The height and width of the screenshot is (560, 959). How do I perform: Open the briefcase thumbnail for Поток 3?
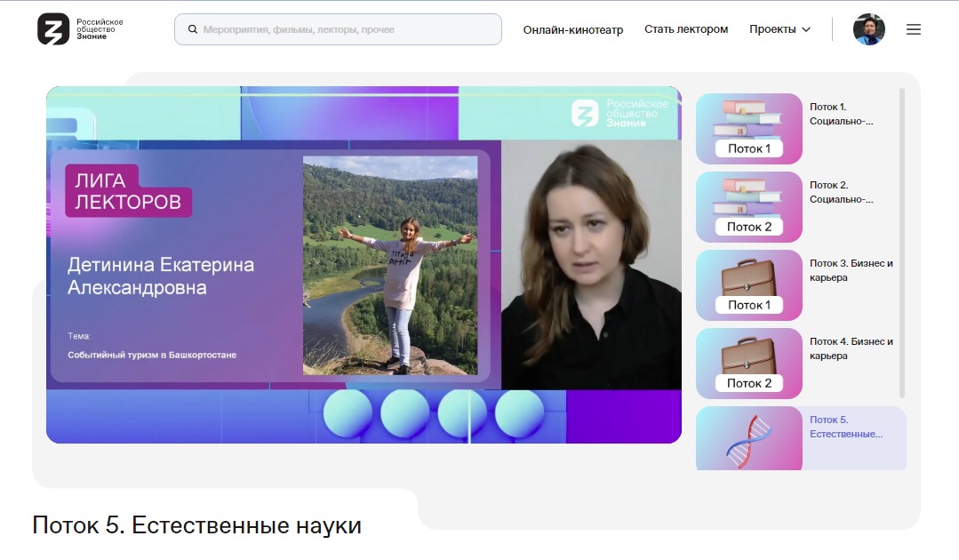(748, 285)
